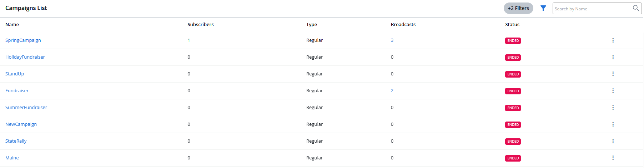Open options menu for NewCampaign row
The width and height of the screenshot is (644, 168).
pyautogui.click(x=613, y=124)
